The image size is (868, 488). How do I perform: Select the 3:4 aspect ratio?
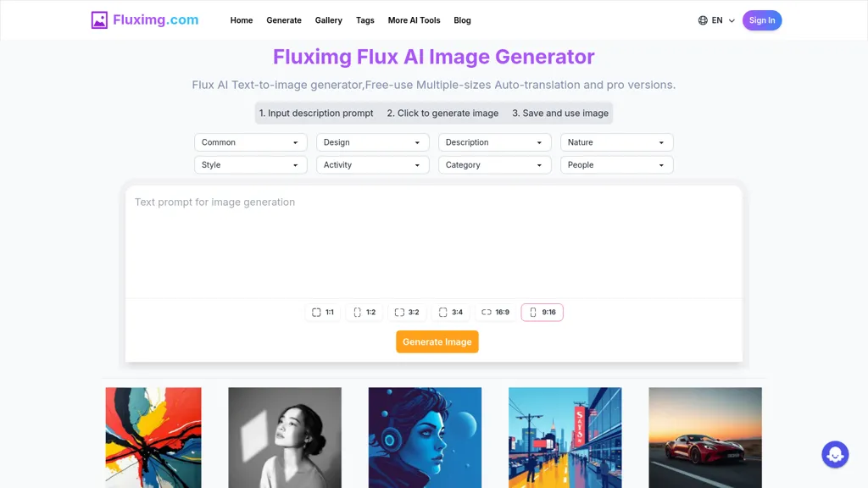pos(451,312)
